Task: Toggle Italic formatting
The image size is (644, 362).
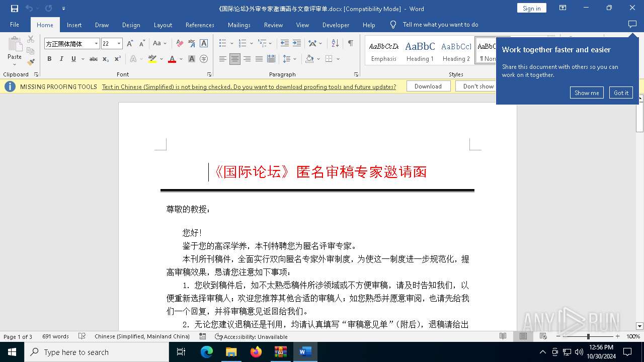Action: tap(61, 59)
